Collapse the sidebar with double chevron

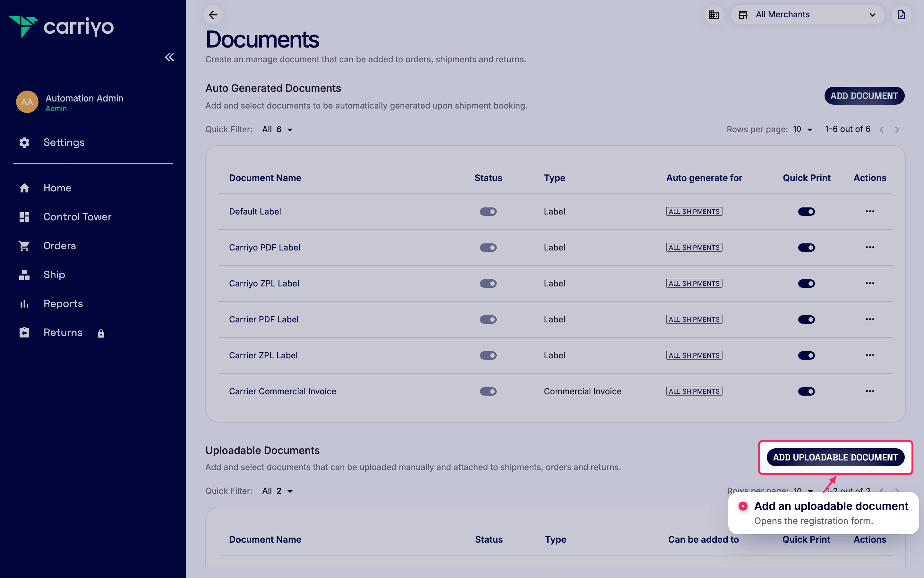point(169,57)
